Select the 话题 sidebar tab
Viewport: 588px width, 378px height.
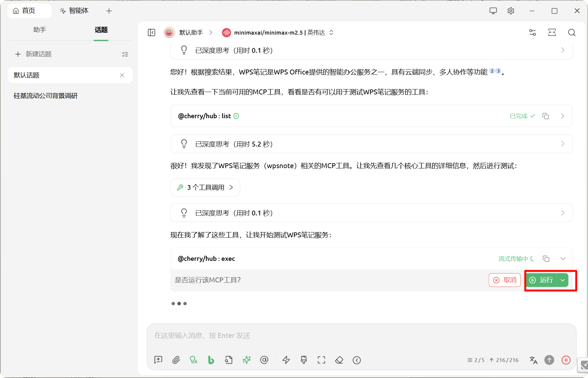101,30
